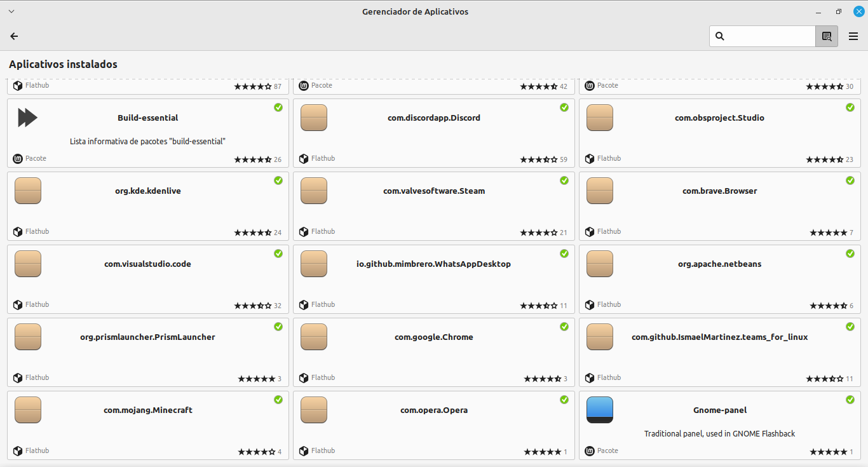
Task: Select com.google.Chrome title
Action: 434,337
